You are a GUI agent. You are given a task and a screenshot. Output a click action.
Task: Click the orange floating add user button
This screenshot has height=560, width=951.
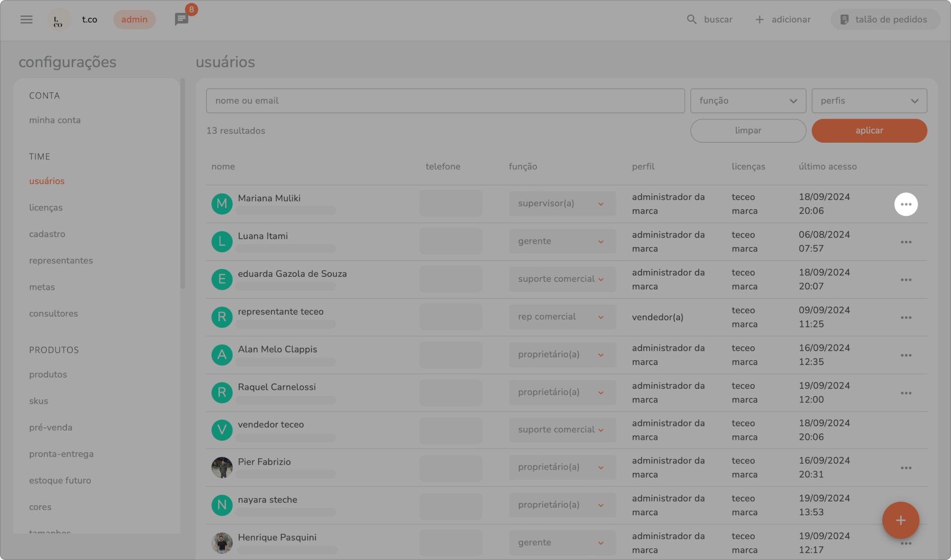[900, 520]
